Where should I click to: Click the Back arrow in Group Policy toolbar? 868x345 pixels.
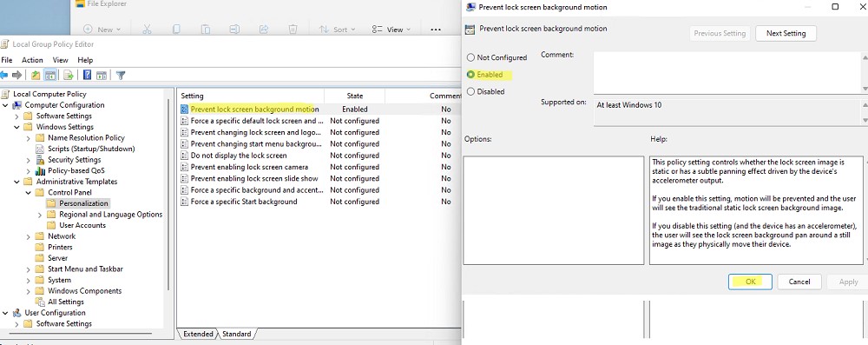point(3,75)
